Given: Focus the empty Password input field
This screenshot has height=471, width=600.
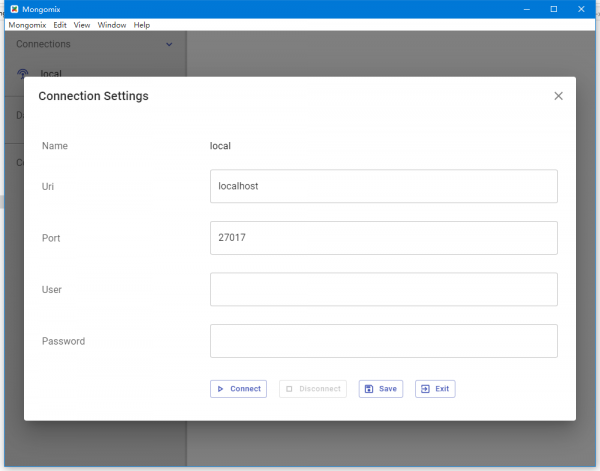Looking at the screenshot, I should point(384,341).
